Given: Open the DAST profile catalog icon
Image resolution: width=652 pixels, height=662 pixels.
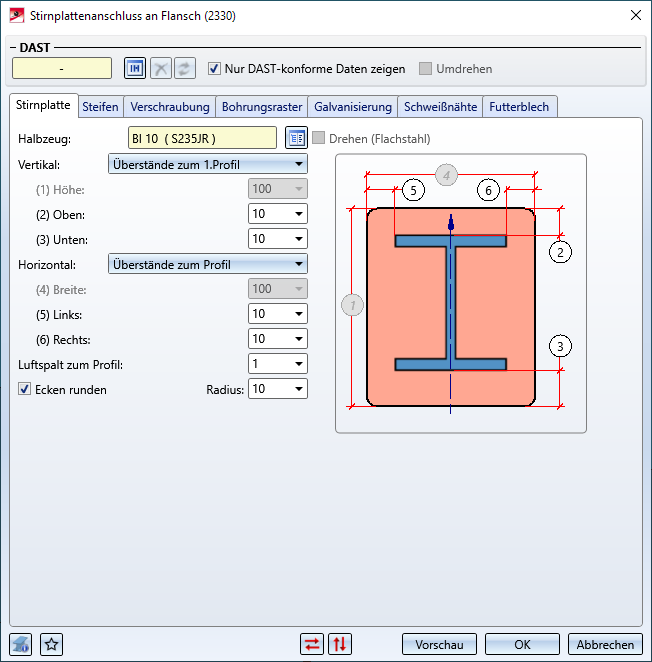Looking at the screenshot, I should [135, 68].
